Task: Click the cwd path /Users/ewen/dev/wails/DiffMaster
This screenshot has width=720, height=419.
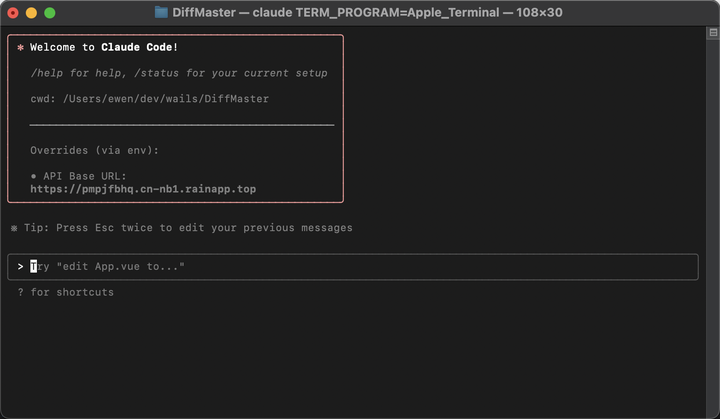Action: tap(166, 99)
